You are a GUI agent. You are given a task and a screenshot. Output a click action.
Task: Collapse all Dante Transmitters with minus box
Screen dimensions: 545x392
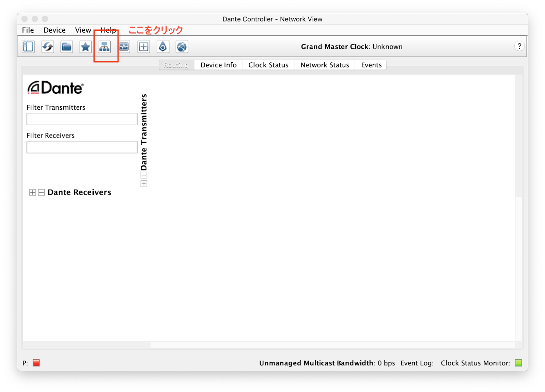(x=144, y=175)
